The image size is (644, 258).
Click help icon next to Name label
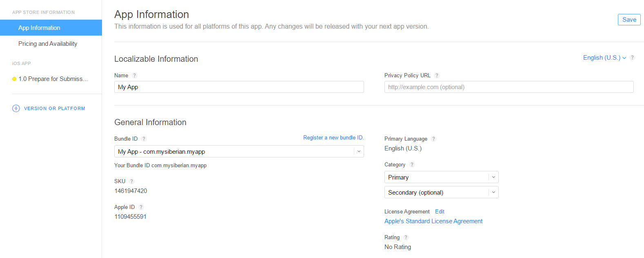[134, 76]
